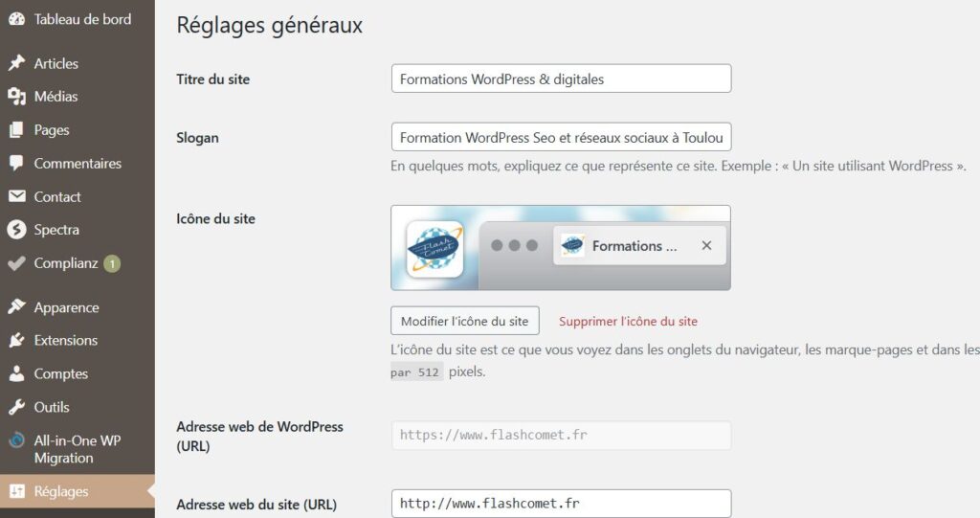Click the Modifier l'icône du site button

[465, 321]
